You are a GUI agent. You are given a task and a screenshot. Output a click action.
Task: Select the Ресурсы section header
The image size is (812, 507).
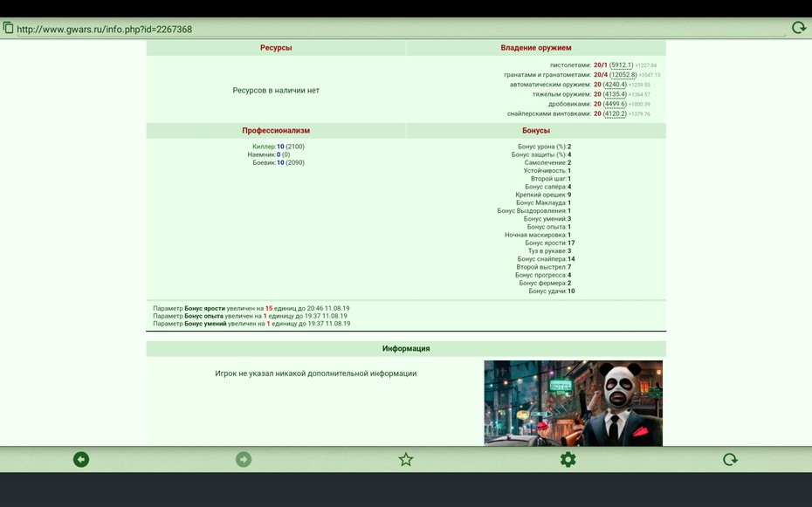pos(276,48)
